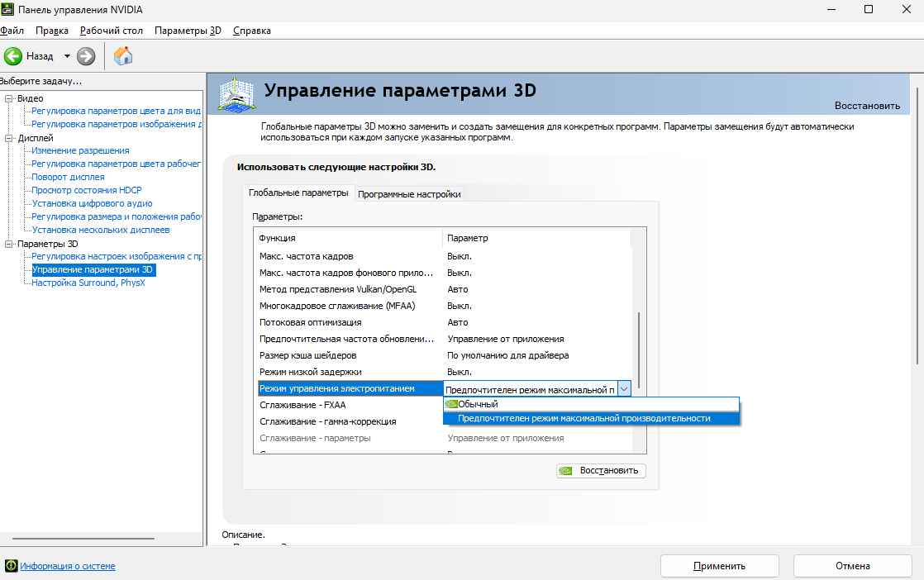Open Регулировка параметров изображения для видео
Viewport: 924px width, 580px height.
tap(117, 124)
